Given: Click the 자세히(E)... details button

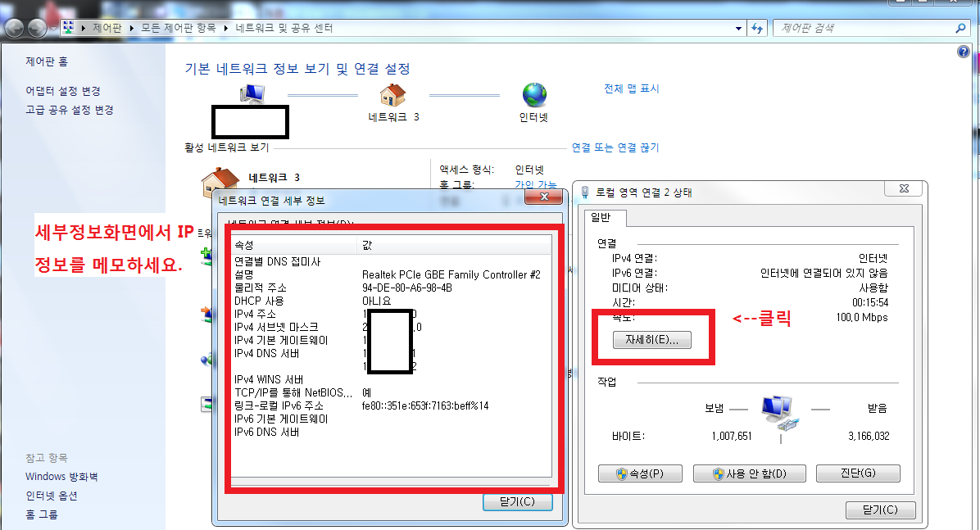Looking at the screenshot, I should [652, 340].
